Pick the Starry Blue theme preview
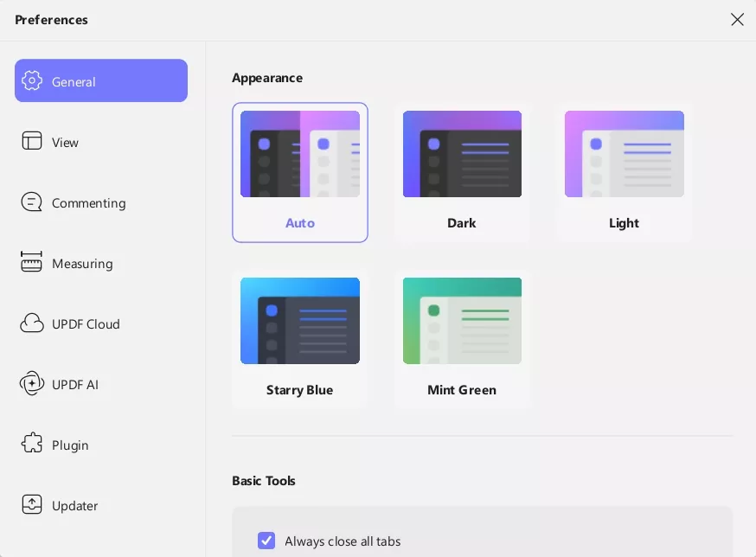Image resolution: width=756 pixels, height=557 pixels. point(300,321)
